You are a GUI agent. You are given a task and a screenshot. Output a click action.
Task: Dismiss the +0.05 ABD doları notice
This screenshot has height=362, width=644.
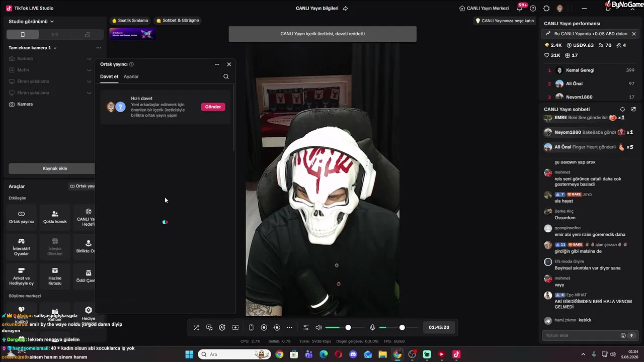tap(634, 34)
